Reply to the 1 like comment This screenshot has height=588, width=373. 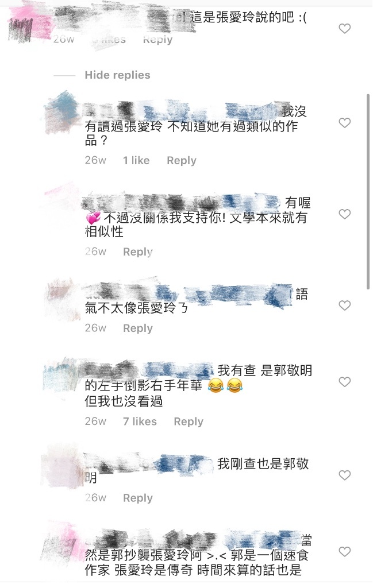(x=182, y=161)
